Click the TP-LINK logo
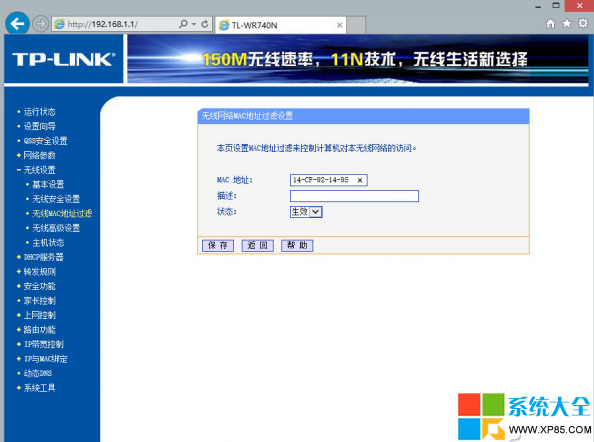This screenshot has height=442, width=594. tap(64, 59)
